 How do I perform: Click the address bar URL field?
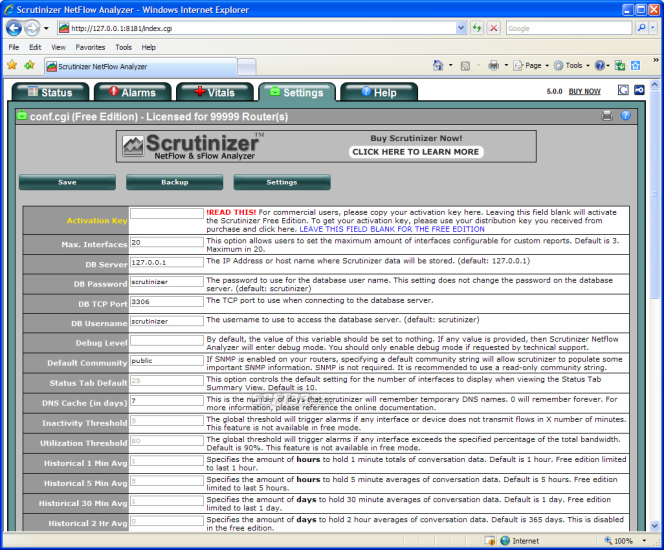pyautogui.click(x=255, y=28)
